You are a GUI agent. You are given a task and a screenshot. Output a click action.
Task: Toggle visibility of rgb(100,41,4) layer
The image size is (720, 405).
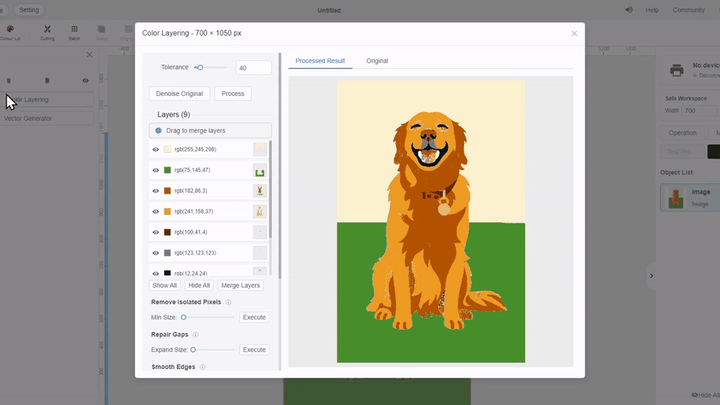(x=156, y=232)
